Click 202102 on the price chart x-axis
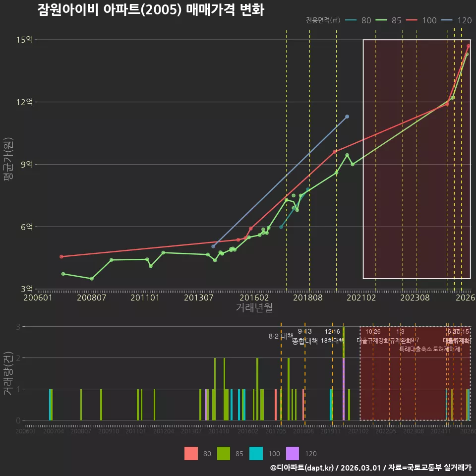476x476 pixels. [x=361, y=297]
